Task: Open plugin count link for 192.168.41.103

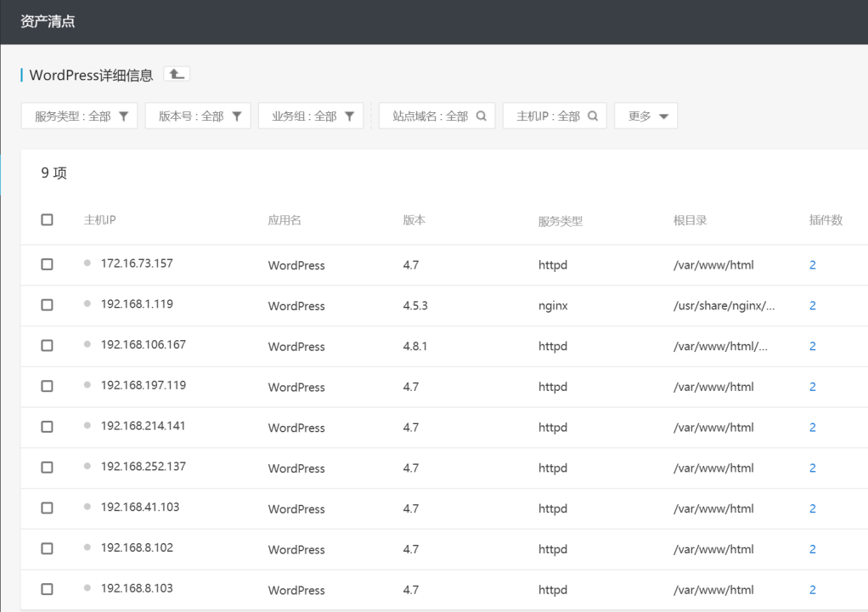Action: pyautogui.click(x=812, y=509)
